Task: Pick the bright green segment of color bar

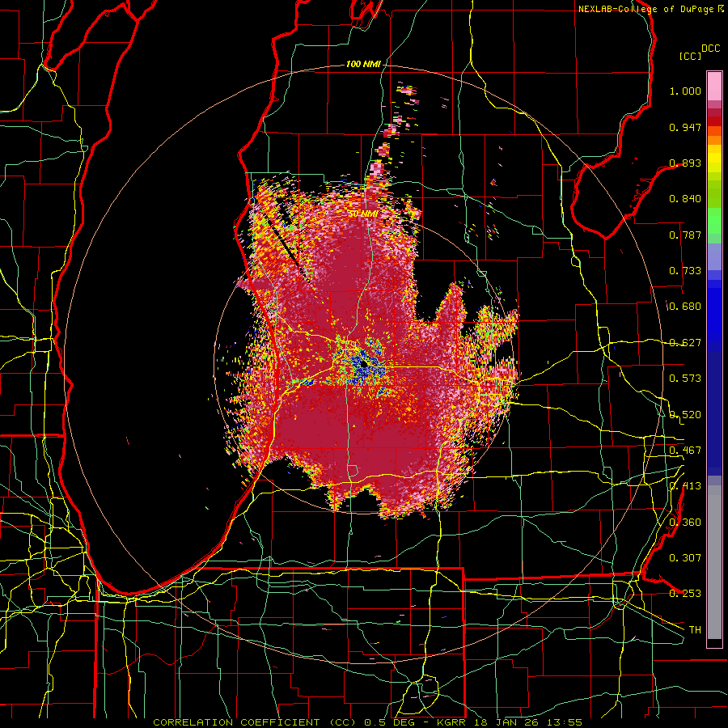Action: coord(714,221)
